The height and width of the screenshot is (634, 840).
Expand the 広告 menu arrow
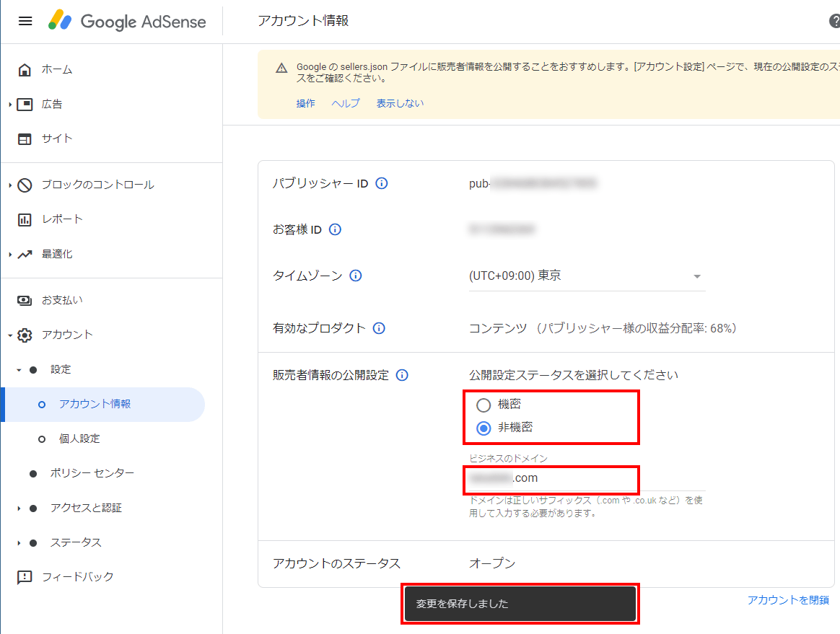coord(10,105)
